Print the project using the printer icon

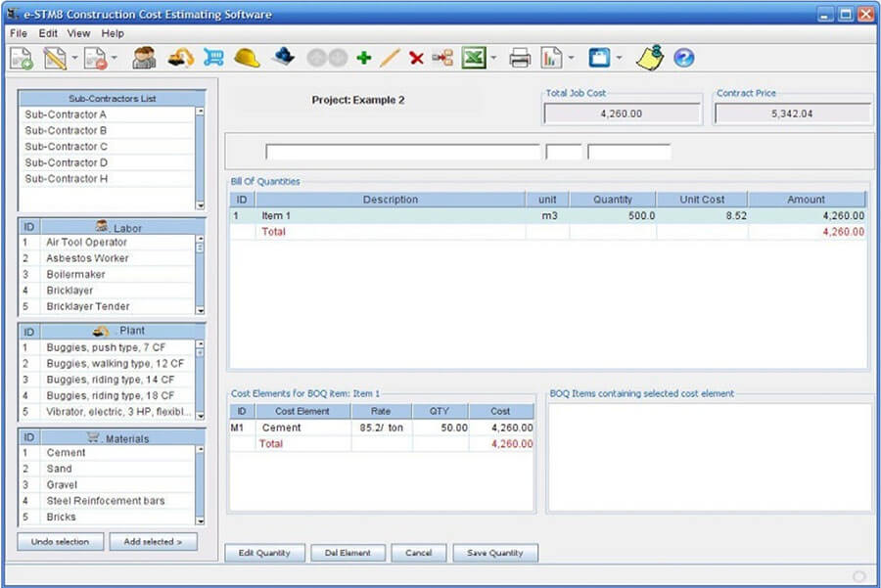pyautogui.click(x=522, y=58)
